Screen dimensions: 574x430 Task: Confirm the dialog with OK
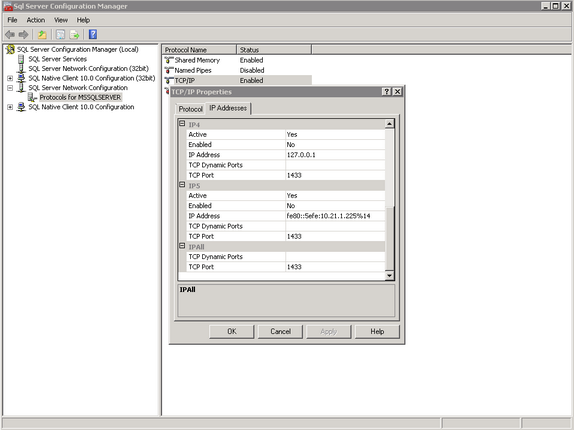click(232, 332)
